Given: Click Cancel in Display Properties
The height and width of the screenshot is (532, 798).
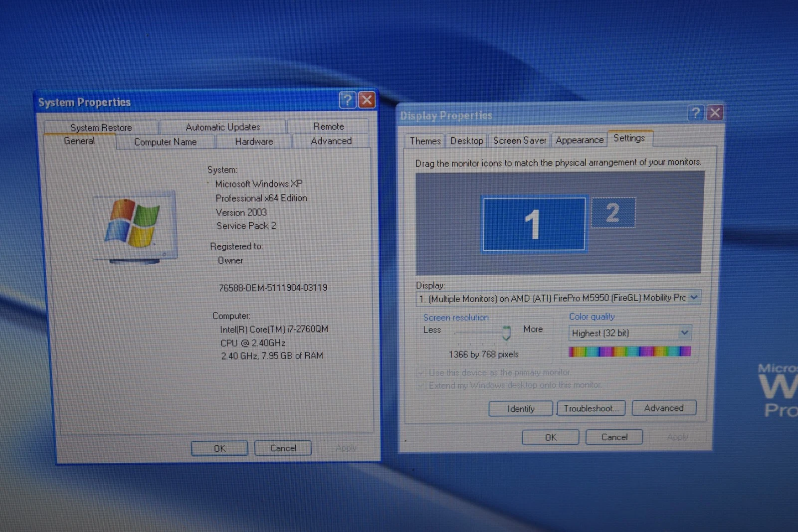Looking at the screenshot, I should click(614, 437).
